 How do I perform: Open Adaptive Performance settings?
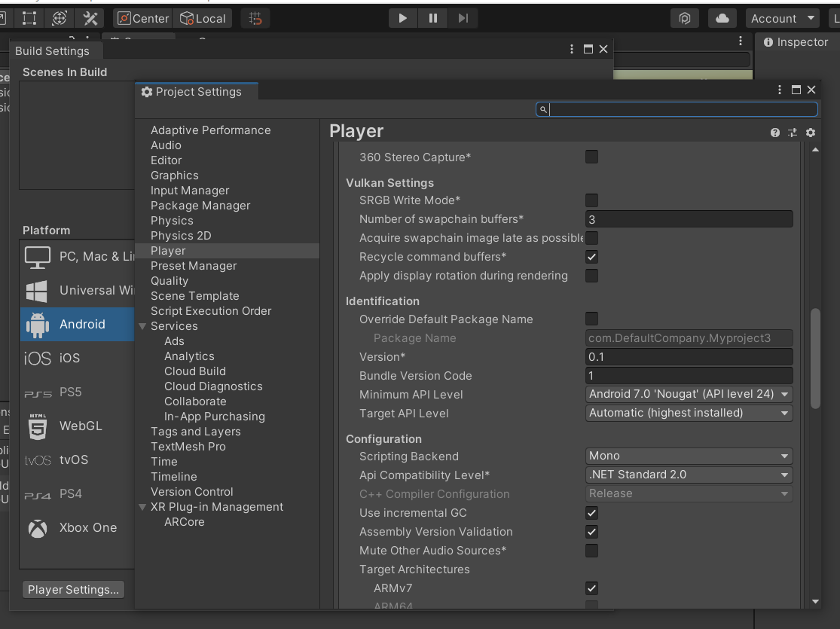210,130
